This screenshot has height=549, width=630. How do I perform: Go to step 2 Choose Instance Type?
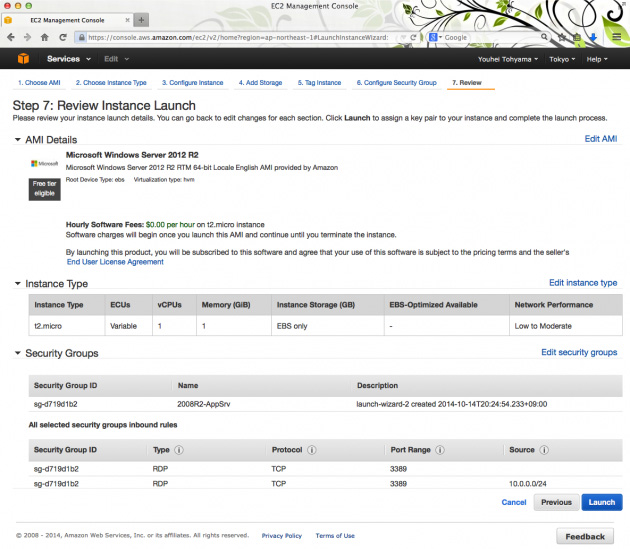point(111,83)
